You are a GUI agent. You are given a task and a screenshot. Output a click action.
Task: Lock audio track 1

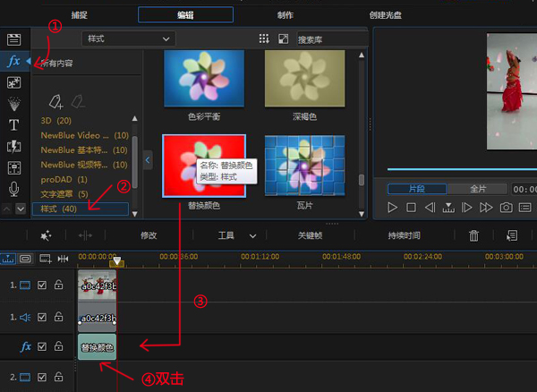(58, 317)
